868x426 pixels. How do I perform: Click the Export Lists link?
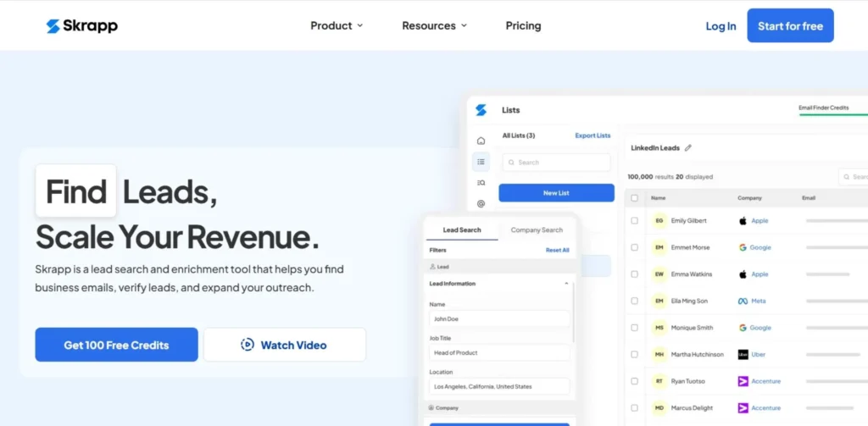[x=593, y=136]
